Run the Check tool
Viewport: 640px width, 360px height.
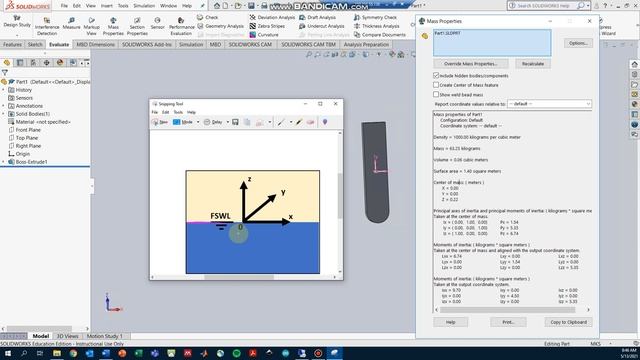[x=207, y=18]
